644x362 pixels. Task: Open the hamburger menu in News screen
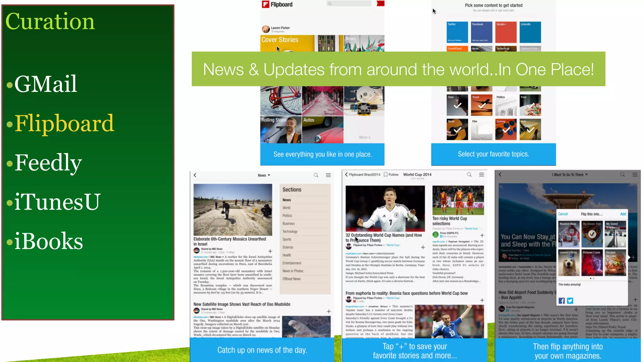click(x=328, y=175)
